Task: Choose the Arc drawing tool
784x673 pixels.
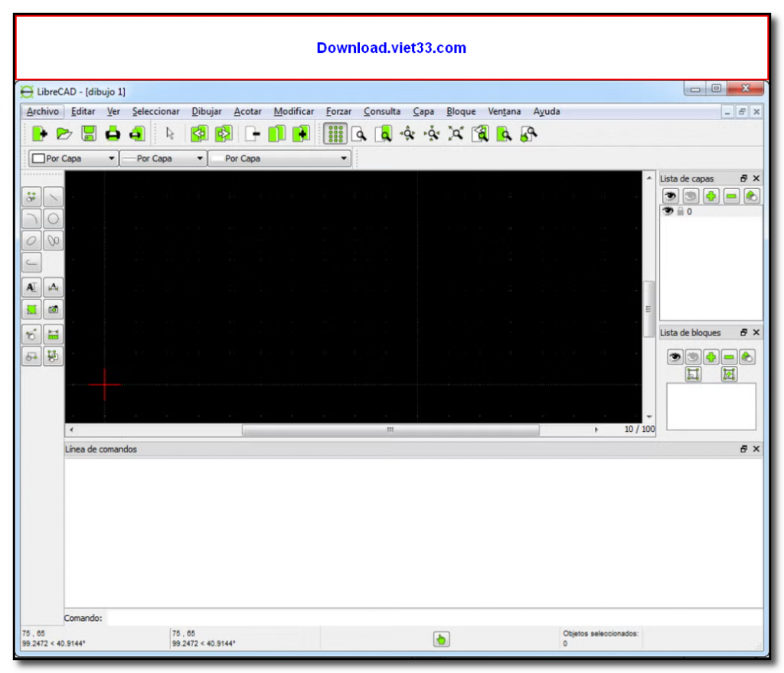Action: click(x=31, y=218)
